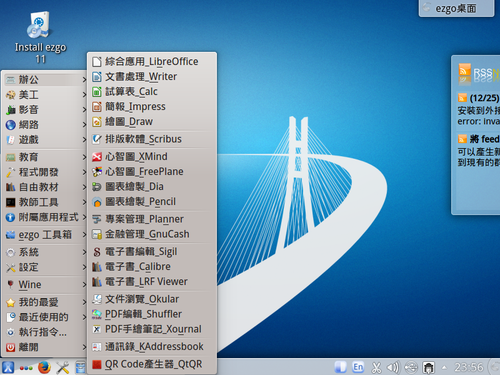The width and height of the screenshot is (500, 375).
Task: Expand the 程式開發 development category
Action: (45, 172)
